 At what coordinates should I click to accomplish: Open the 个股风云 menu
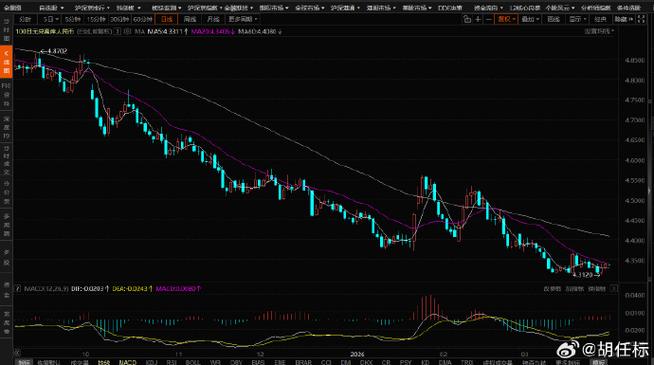[560, 8]
